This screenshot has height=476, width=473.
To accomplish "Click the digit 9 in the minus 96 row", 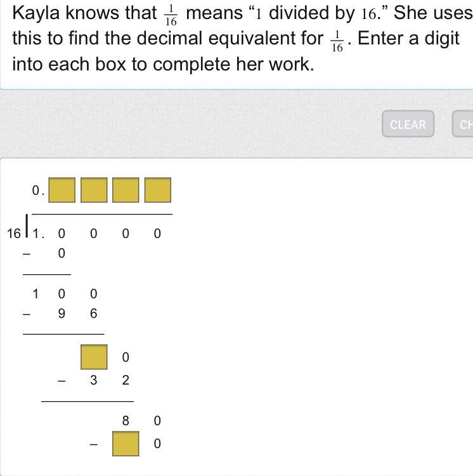I will 62,314.
